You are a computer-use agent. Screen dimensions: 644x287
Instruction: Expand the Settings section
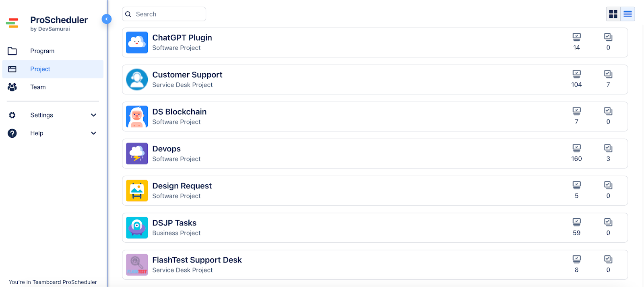tap(41, 115)
